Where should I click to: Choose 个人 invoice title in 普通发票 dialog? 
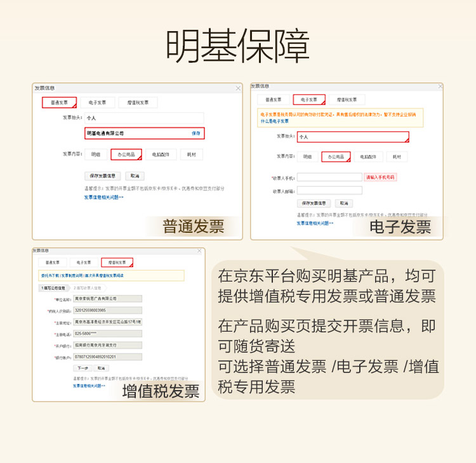144,118
